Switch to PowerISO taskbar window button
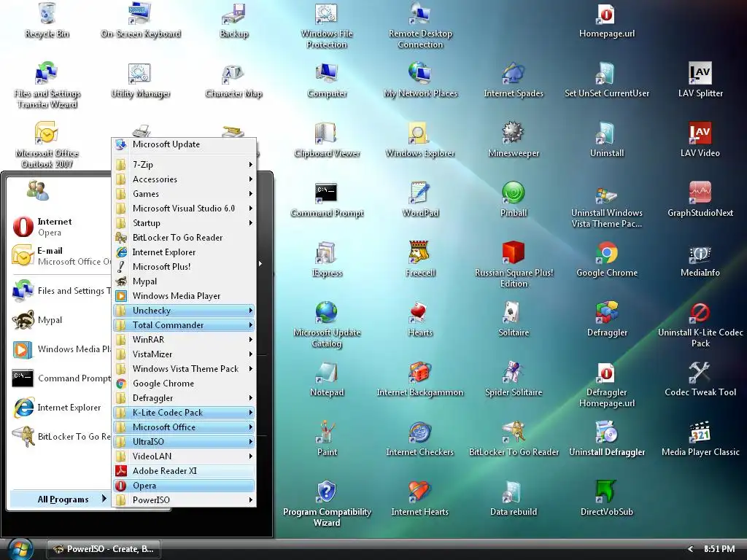 pyautogui.click(x=104, y=549)
